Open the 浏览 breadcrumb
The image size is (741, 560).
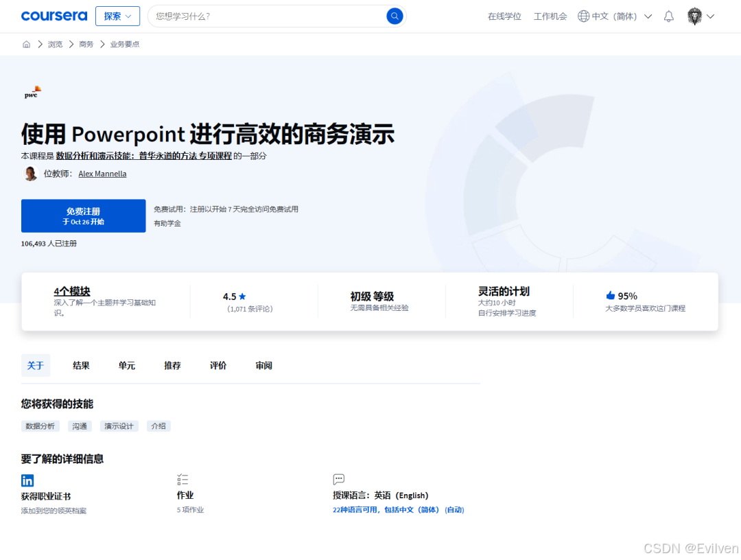pos(56,44)
